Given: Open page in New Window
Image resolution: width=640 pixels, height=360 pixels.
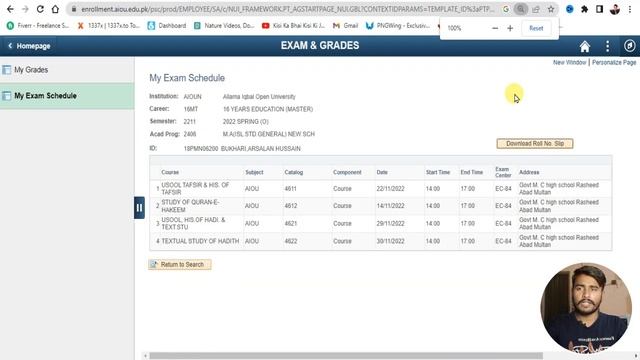Looking at the screenshot, I should [569, 62].
